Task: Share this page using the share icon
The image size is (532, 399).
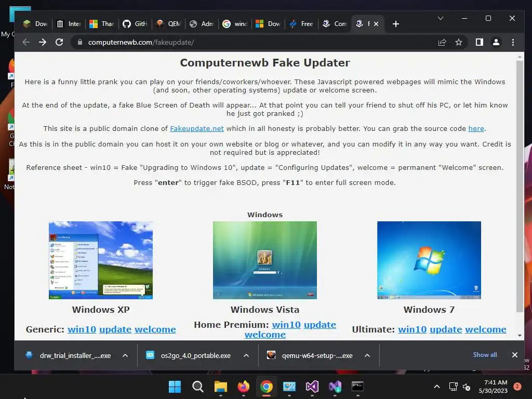Action: 442,42
